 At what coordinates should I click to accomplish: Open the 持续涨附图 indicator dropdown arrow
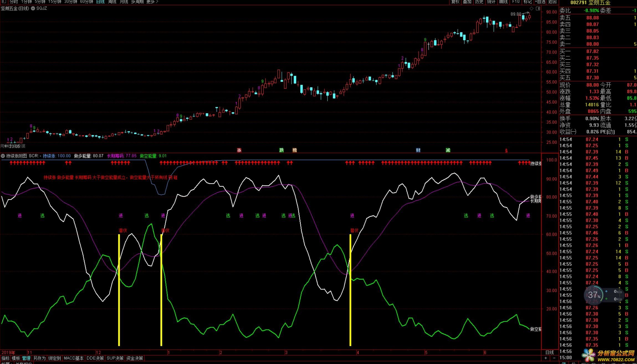tap(3, 156)
